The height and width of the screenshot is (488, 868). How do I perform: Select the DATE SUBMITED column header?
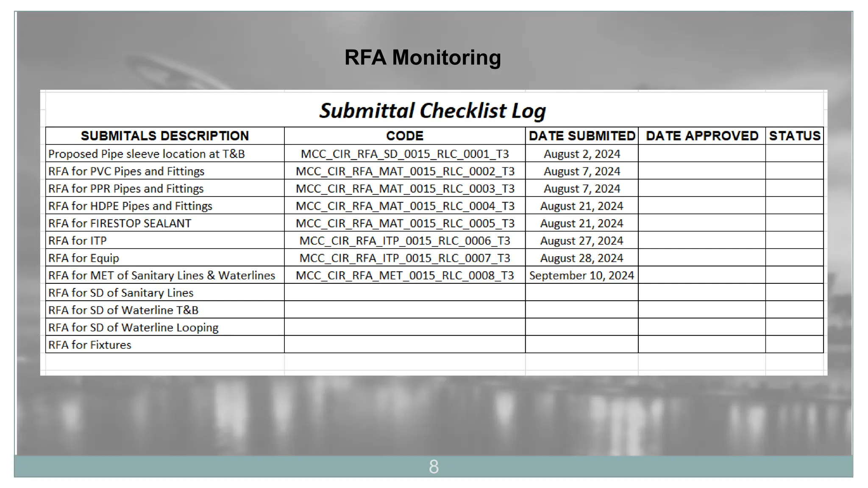[581, 136]
